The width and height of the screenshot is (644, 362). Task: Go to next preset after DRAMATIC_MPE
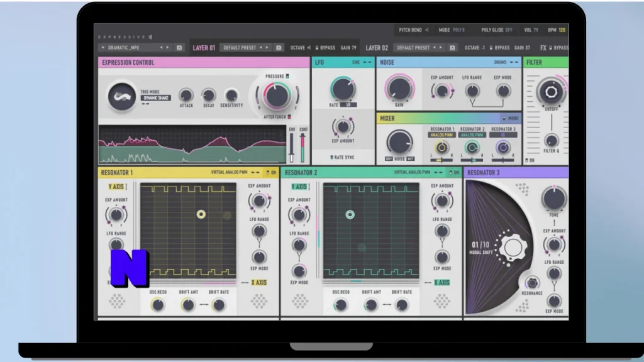tap(167, 48)
